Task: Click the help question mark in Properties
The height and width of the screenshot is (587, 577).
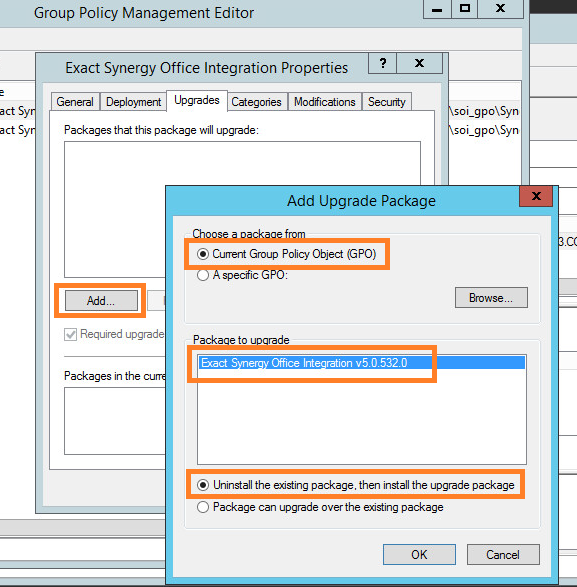Action: [x=382, y=63]
